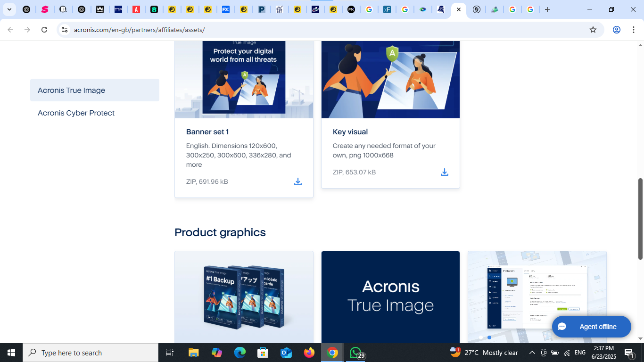The width and height of the screenshot is (644, 362).
Task: Download the Key visual ZIP file
Action: (445, 172)
